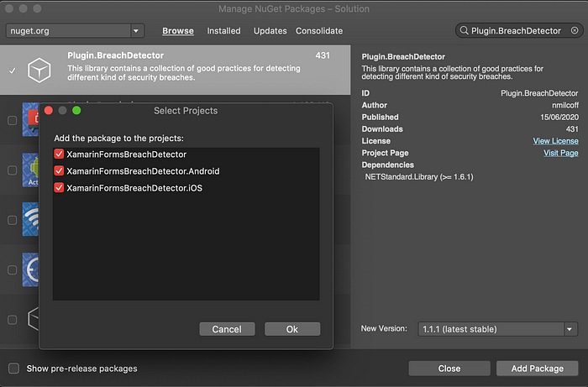Viewport: 588px width, 387px height.
Task: Click the Plugin.BreachDetector search field
Action: pyautogui.click(x=519, y=30)
